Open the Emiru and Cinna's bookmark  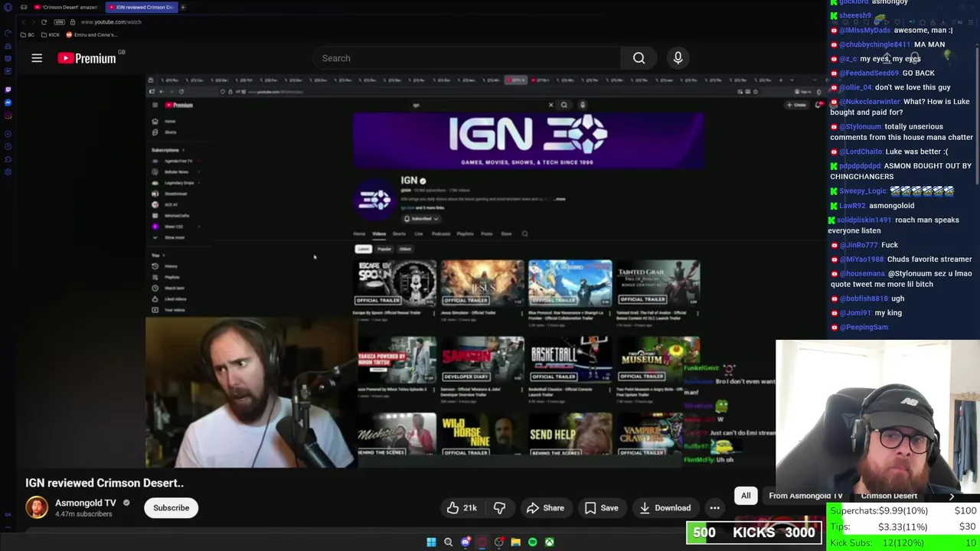[x=92, y=34]
